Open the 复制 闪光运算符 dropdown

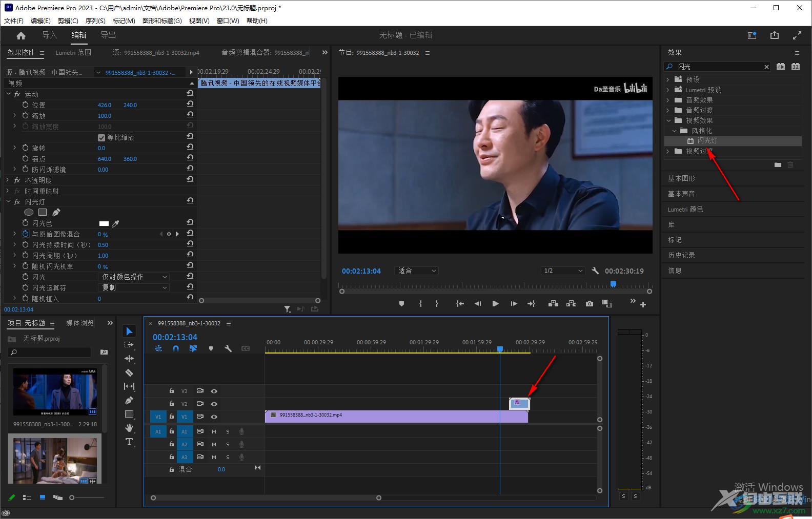[x=133, y=287]
